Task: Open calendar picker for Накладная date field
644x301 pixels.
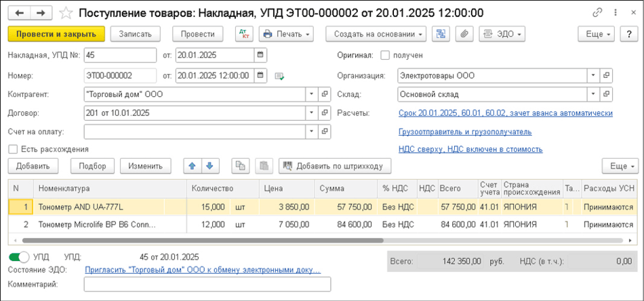Action: click(260, 56)
